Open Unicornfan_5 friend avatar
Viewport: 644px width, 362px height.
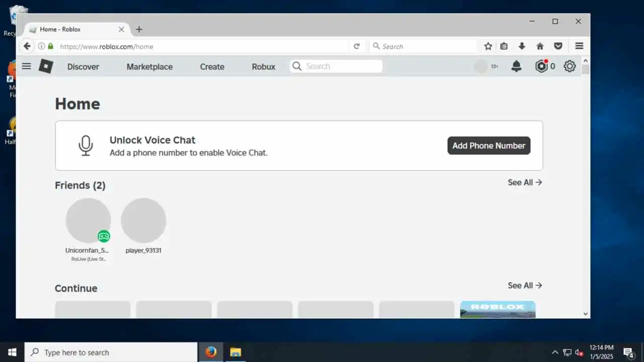[88, 220]
